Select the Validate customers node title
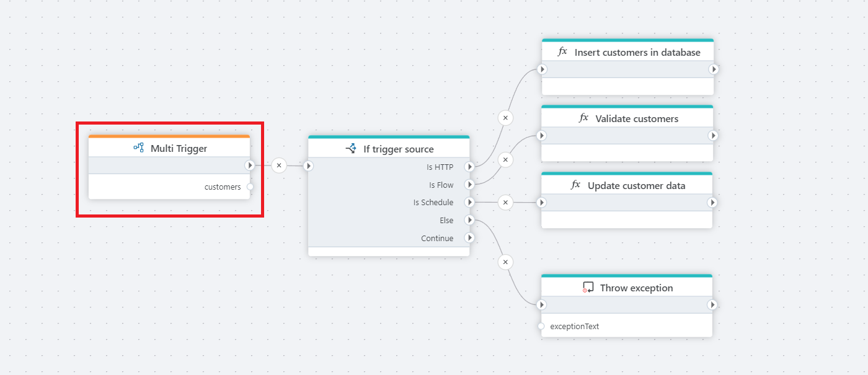The height and width of the screenshot is (375, 868). tap(637, 118)
